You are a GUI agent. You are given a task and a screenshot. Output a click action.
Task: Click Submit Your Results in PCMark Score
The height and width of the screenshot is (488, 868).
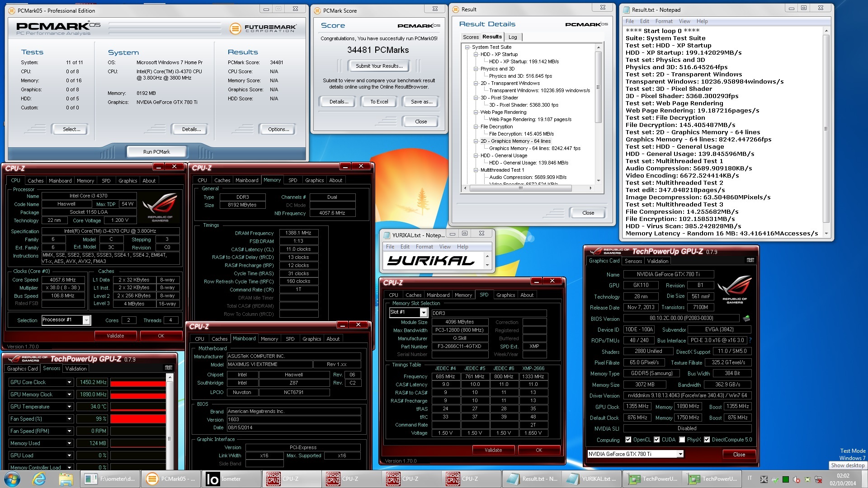pyautogui.click(x=378, y=66)
